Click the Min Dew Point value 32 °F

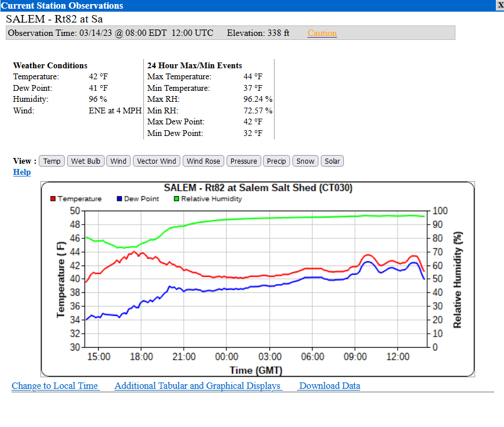click(x=253, y=133)
